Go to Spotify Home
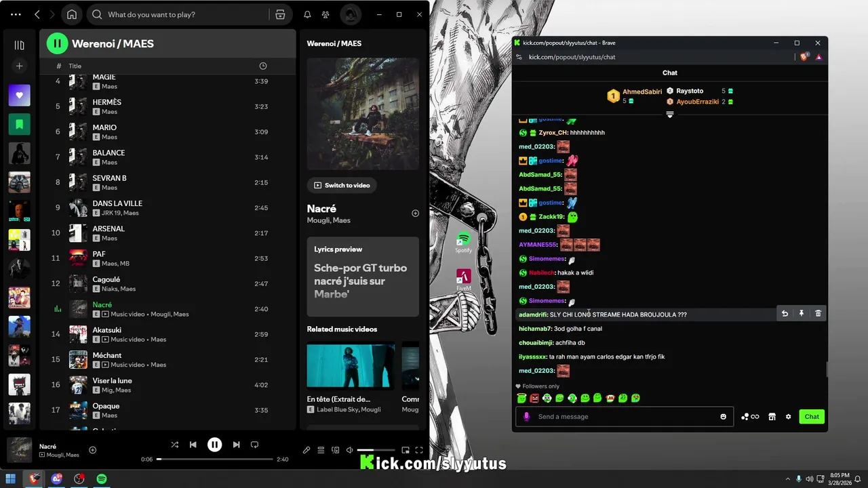The width and height of the screenshot is (868, 488). pos(72,14)
